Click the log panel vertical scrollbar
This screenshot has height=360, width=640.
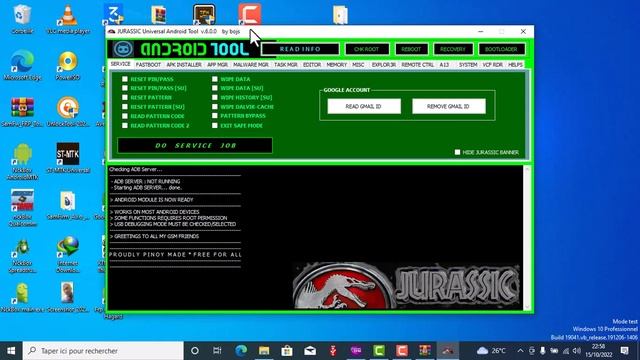tap(527, 238)
